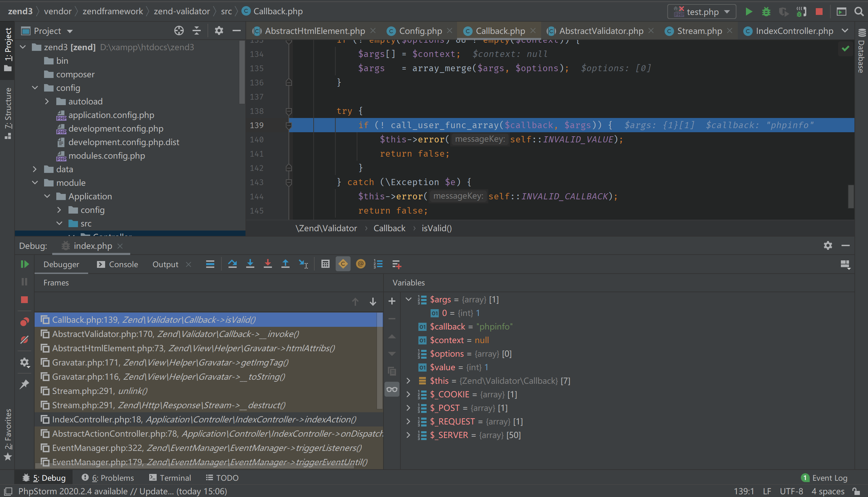
Task: Click the PhpStorm update available notification
Action: coord(122,491)
